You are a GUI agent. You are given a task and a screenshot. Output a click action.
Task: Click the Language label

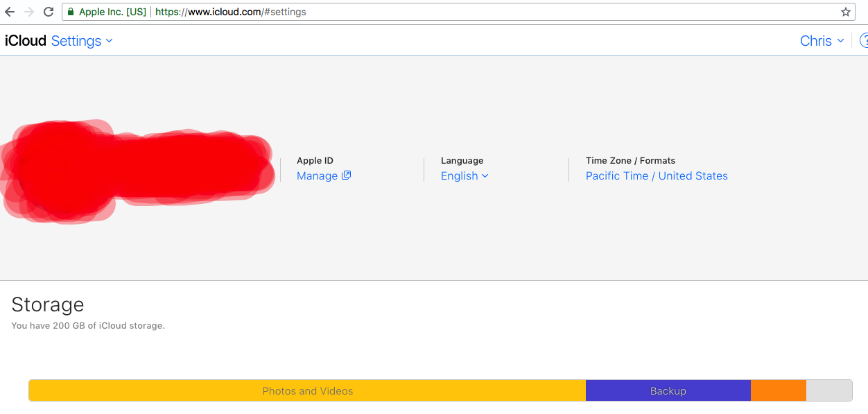pos(462,160)
